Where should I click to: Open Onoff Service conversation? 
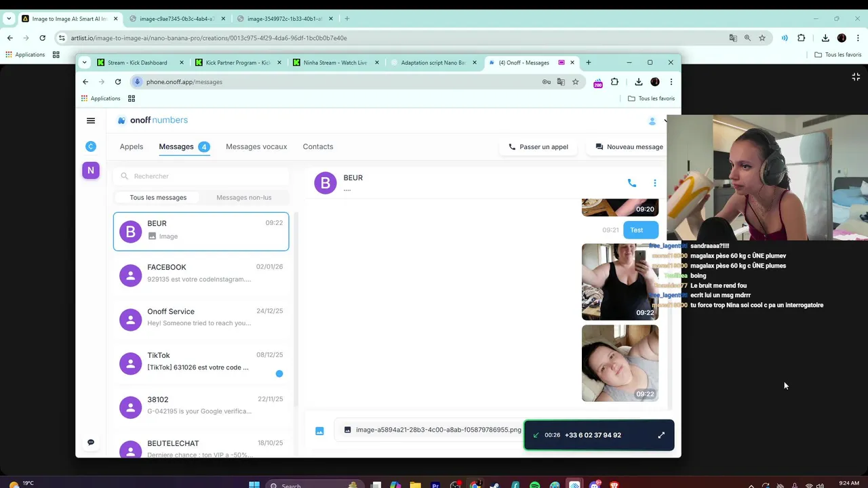tap(201, 319)
